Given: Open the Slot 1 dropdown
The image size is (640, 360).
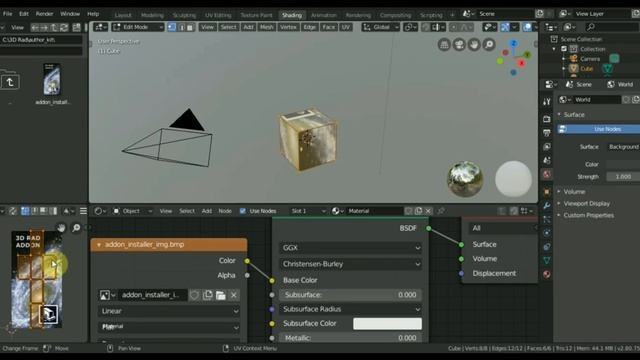Looking at the screenshot, I should pos(308,211).
